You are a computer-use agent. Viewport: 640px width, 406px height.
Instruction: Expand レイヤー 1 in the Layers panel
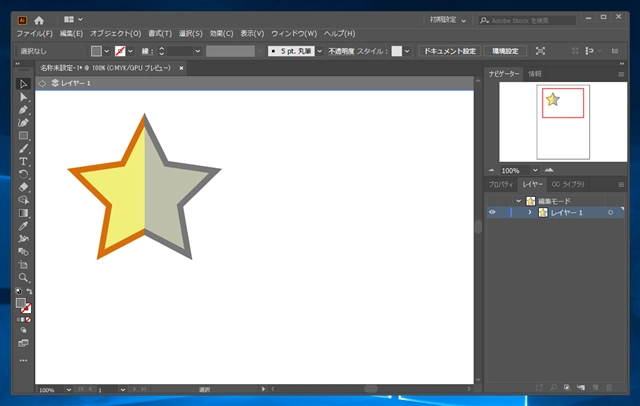(530, 213)
